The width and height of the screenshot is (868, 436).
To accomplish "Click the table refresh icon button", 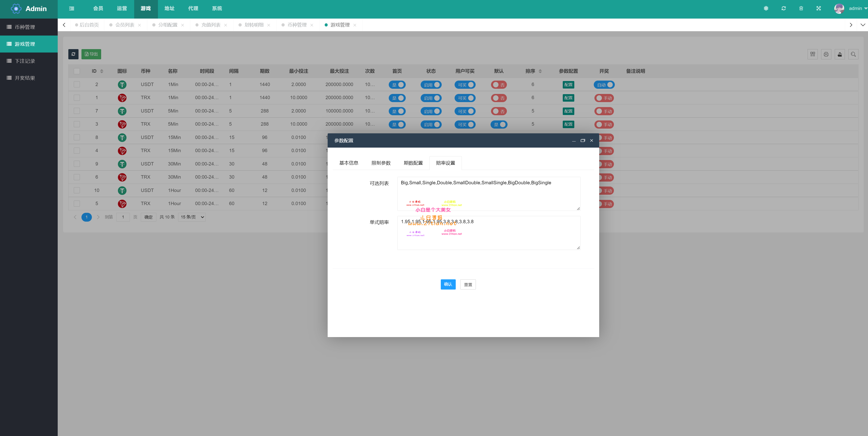I will (73, 54).
